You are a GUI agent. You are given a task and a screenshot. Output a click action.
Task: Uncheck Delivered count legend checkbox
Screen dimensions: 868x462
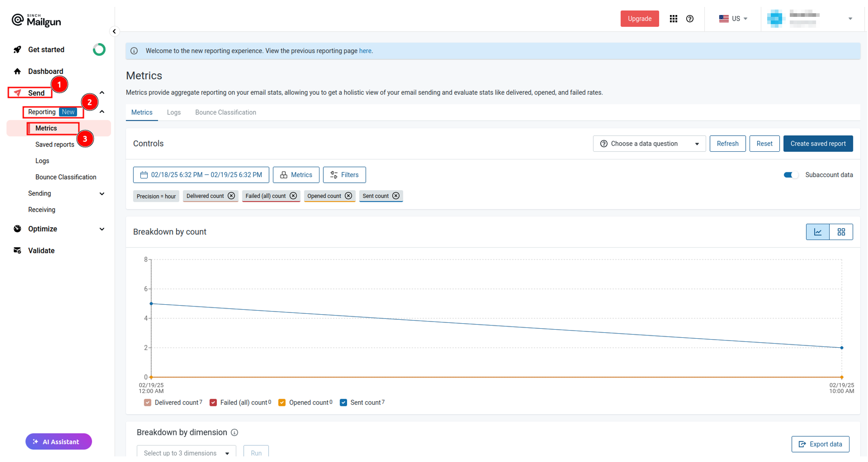(148, 403)
